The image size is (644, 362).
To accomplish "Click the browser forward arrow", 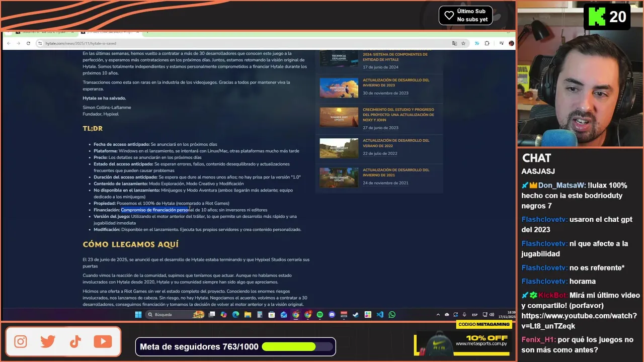I will tap(19, 43).
